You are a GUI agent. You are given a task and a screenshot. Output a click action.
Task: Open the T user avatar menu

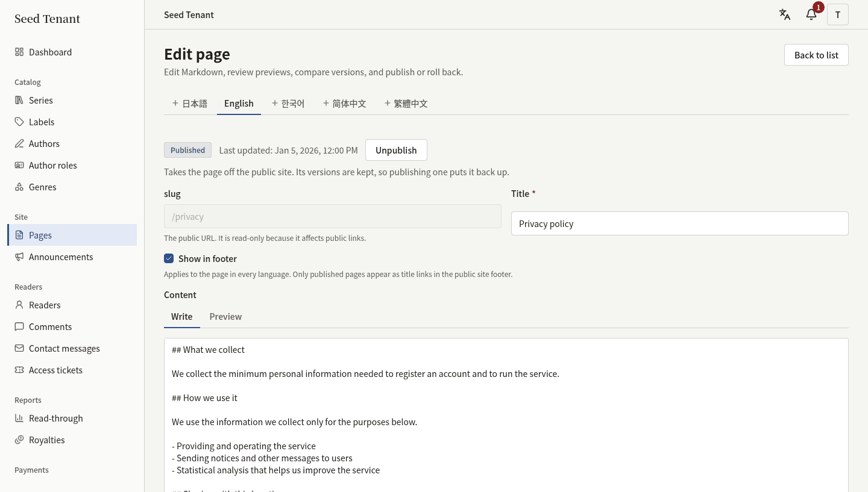point(838,14)
